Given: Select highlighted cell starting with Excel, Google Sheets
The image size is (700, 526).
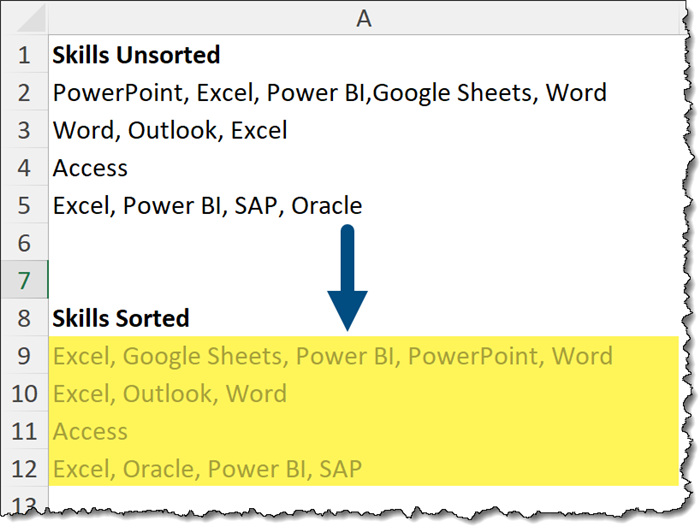Looking at the screenshot, I should pyautogui.click(x=332, y=356).
